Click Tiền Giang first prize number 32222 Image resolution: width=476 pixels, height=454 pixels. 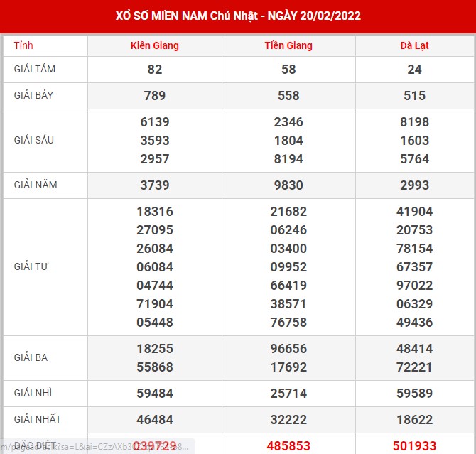(x=288, y=419)
